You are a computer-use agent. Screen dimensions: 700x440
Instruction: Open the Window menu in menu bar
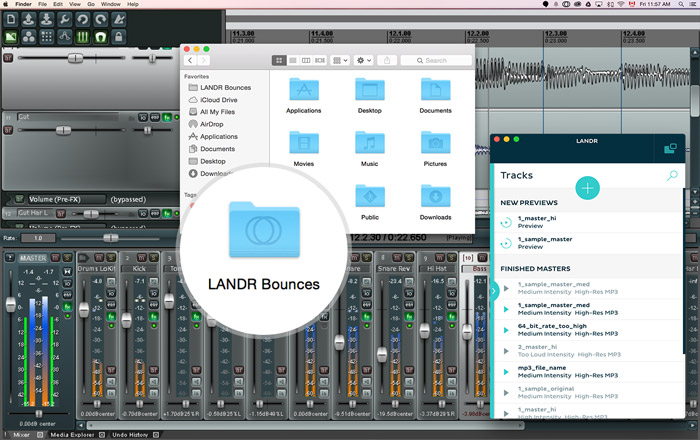(x=110, y=4)
